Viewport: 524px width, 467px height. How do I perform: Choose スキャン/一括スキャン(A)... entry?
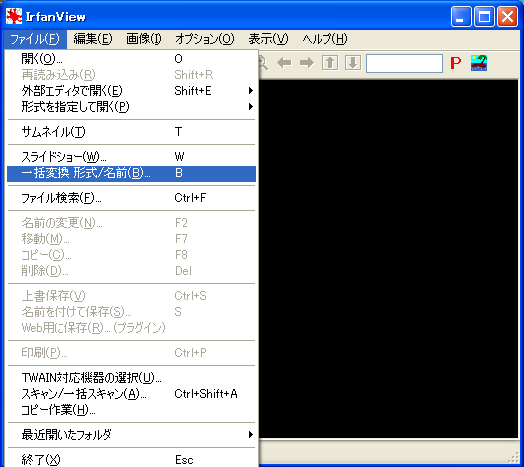[x=131, y=394]
